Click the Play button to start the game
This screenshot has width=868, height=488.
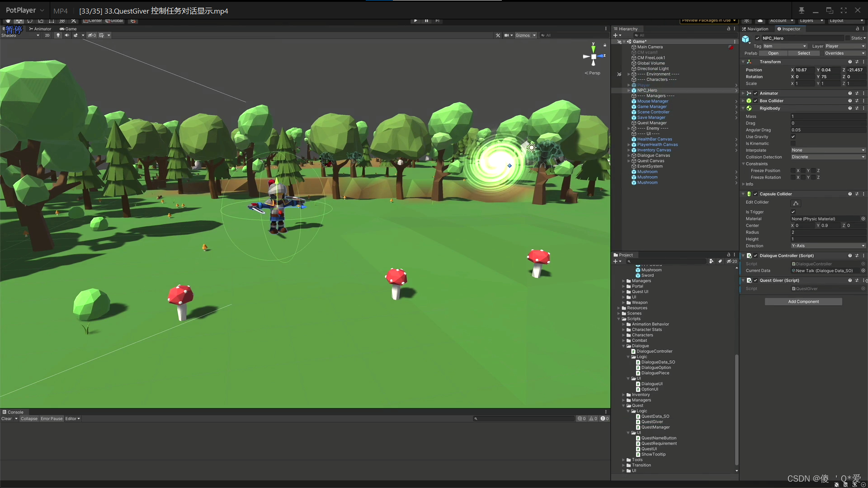click(x=415, y=21)
